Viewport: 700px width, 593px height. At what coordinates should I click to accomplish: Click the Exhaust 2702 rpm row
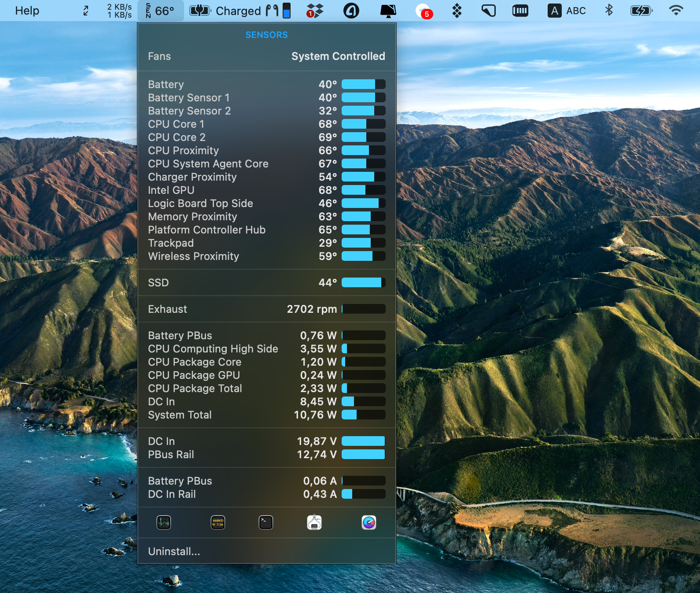pos(267,309)
